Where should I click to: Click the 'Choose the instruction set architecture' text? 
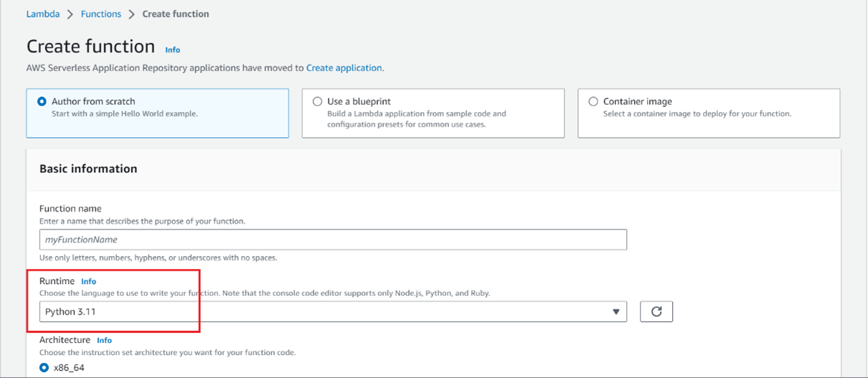pyautogui.click(x=167, y=353)
